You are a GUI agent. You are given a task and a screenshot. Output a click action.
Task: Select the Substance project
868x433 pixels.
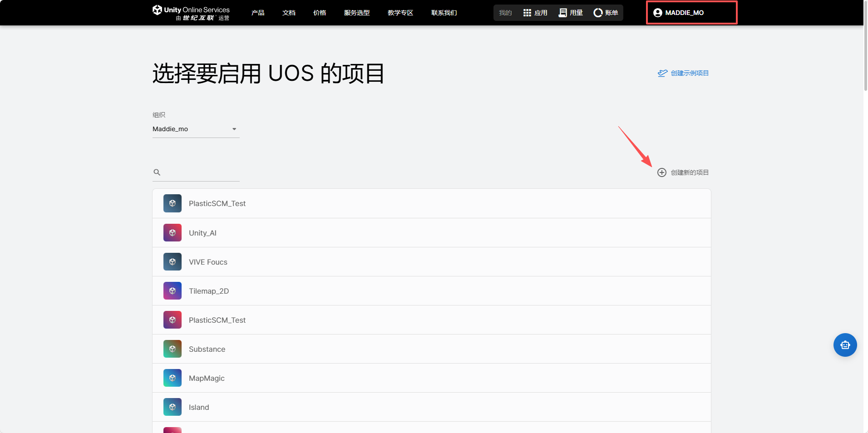(x=431, y=349)
